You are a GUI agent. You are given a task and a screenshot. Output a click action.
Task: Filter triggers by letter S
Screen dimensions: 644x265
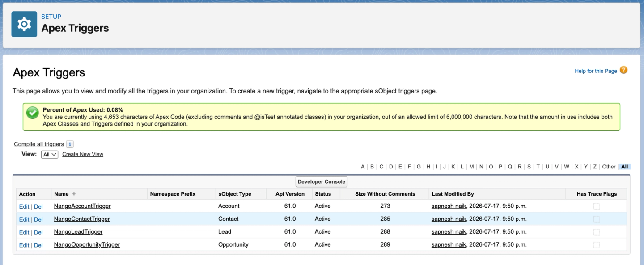coord(529,167)
